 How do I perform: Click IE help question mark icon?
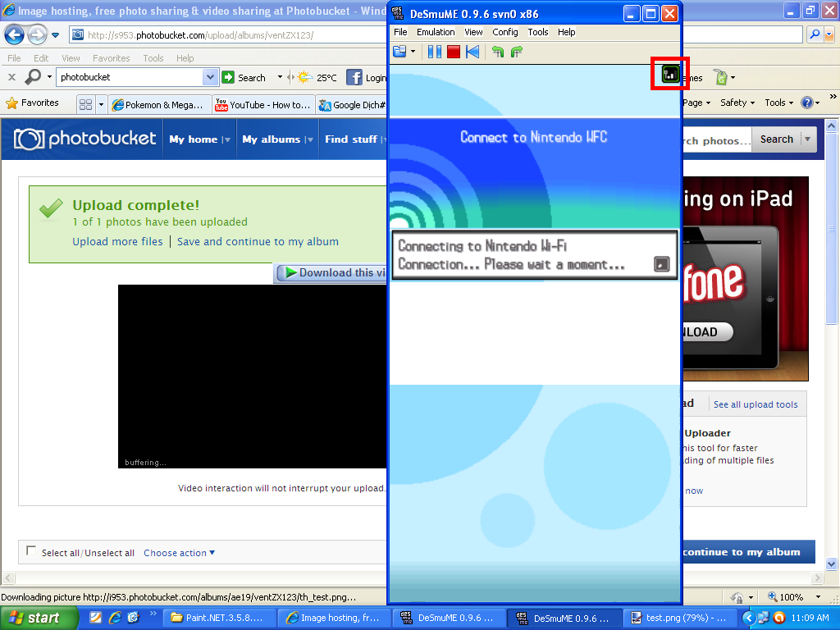807,103
